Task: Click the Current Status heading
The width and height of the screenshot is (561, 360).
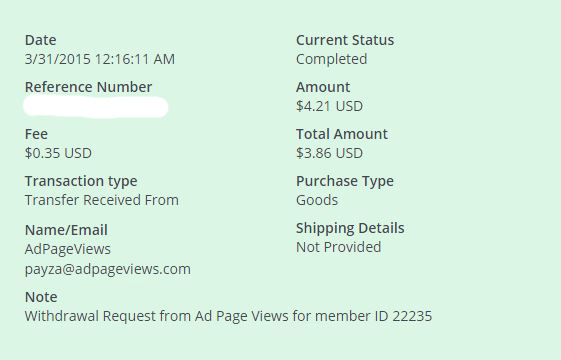Action: coord(345,40)
